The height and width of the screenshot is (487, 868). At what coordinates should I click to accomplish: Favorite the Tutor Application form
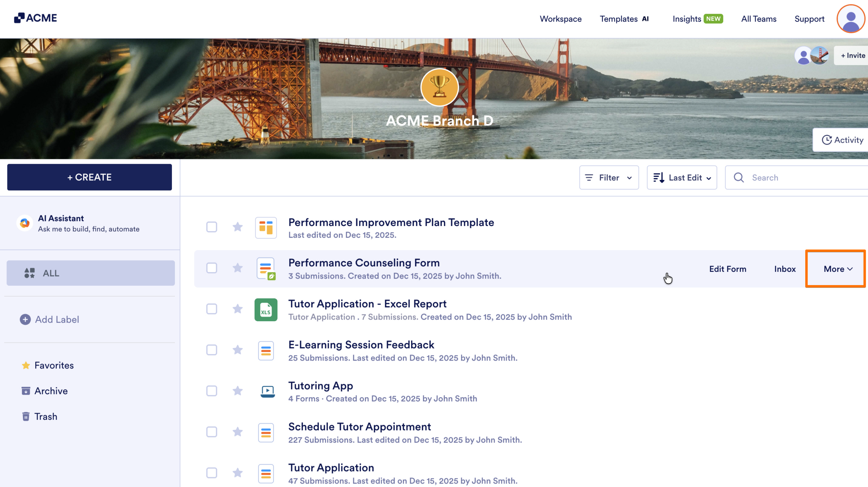coord(238,473)
